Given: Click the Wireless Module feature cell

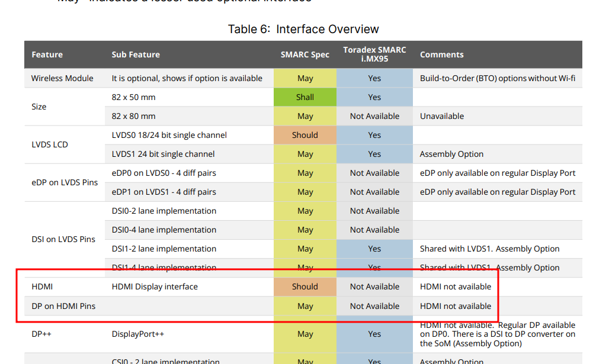Looking at the screenshot, I should click(62, 78).
